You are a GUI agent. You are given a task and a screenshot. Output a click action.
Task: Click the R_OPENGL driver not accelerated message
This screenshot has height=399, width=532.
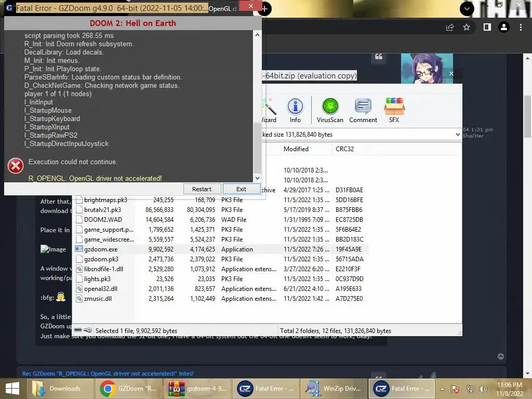[x=95, y=178]
